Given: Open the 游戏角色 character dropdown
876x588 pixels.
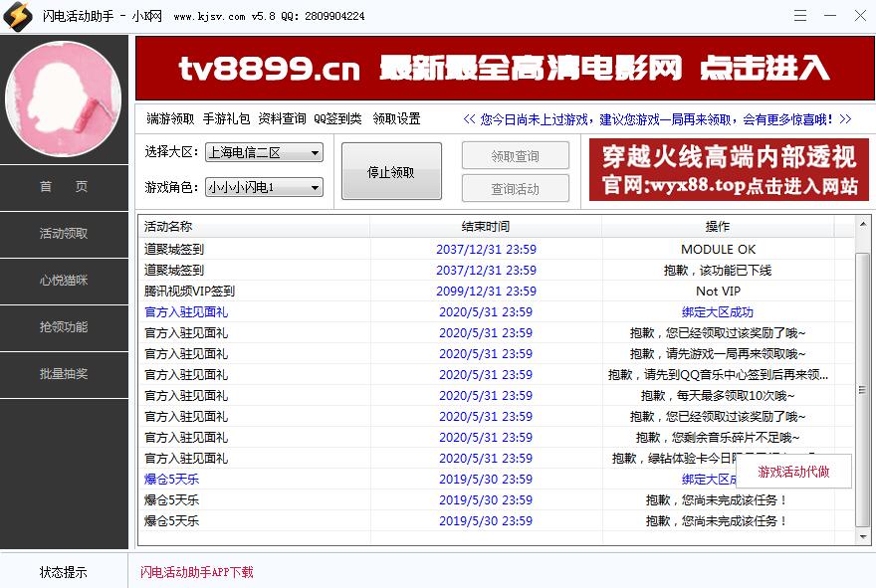Looking at the screenshot, I should (263, 186).
